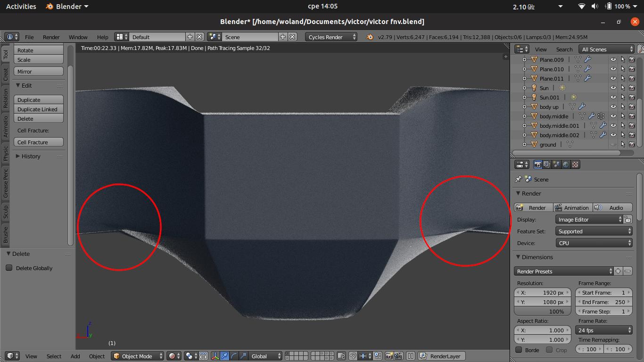
Task: Open the Add menu in viewport header
Action: point(75,356)
